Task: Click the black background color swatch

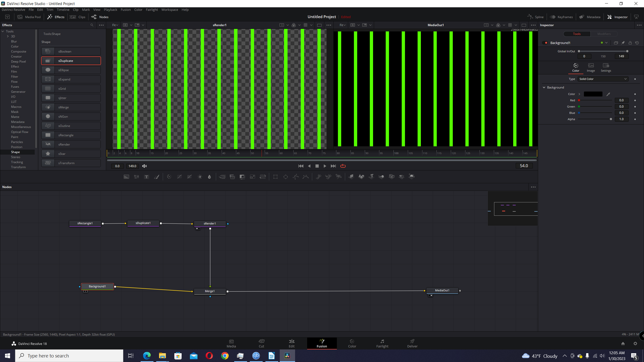Action: click(x=593, y=94)
